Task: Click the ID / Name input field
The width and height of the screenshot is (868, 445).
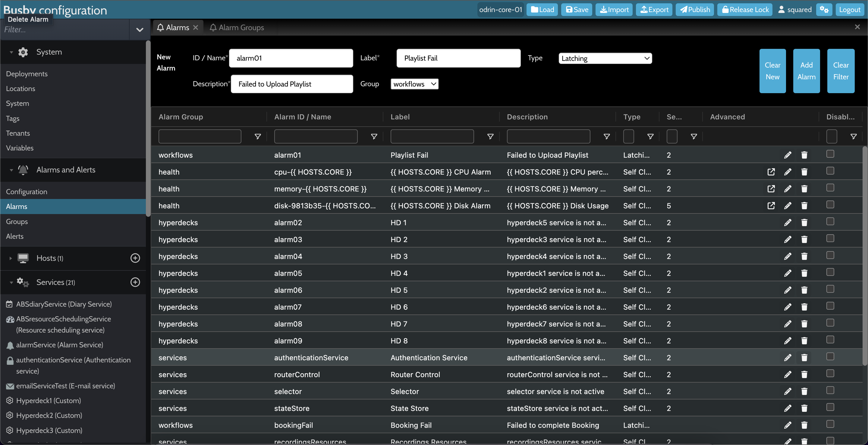Action: (x=291, y=58)
